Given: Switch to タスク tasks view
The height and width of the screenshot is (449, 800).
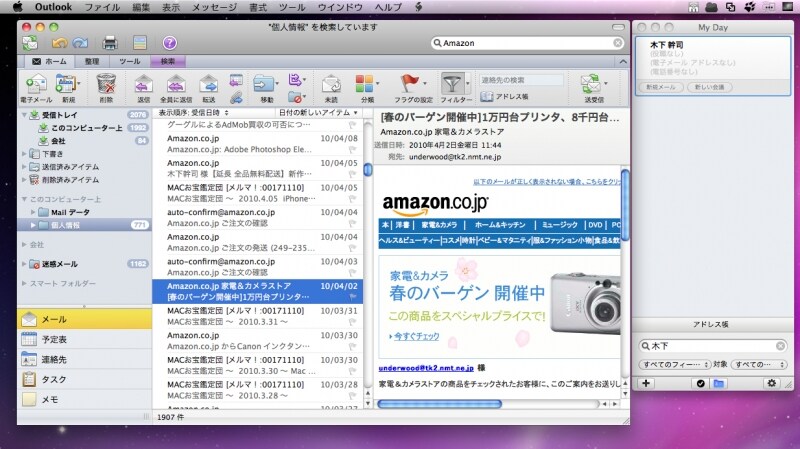Looking at the screenshot, I should pos(85,379).
